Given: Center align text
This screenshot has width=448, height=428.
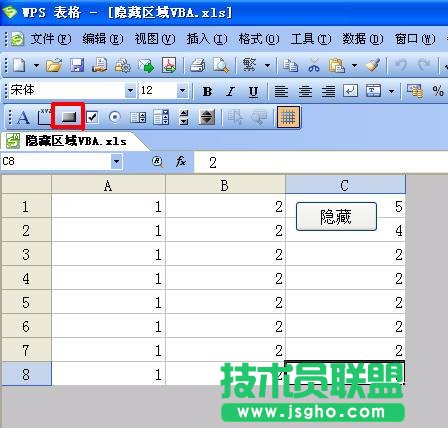Looking at the screenshot, I should pyautogui.click(x=305, y=91).
